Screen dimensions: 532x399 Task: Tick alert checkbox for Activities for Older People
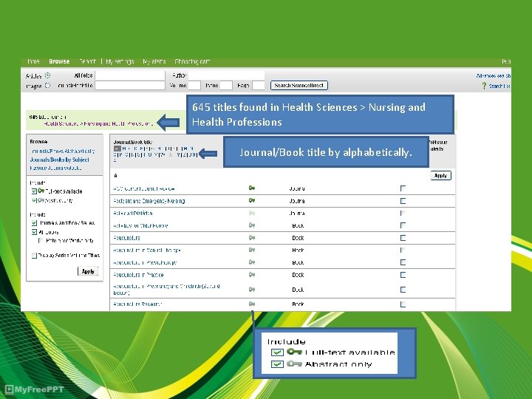[x=403, y=225]
